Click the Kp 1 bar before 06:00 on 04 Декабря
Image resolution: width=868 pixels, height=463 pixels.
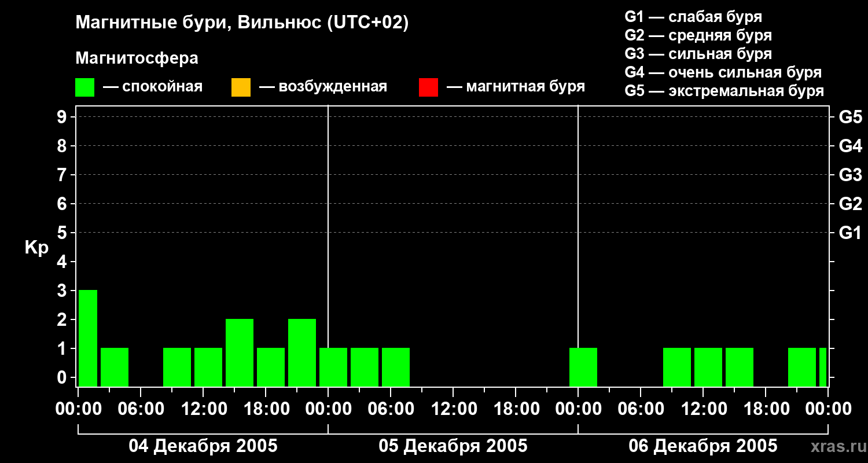(115, 367)
